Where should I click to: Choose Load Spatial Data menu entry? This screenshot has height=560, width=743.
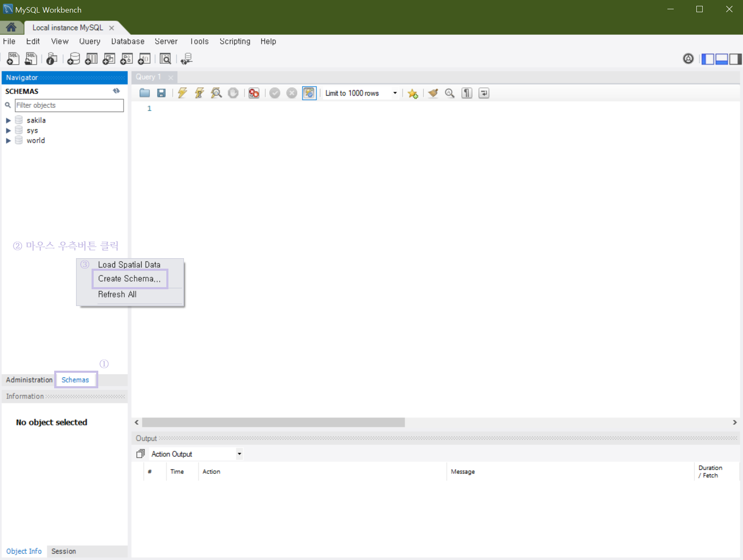coord(129,264)
